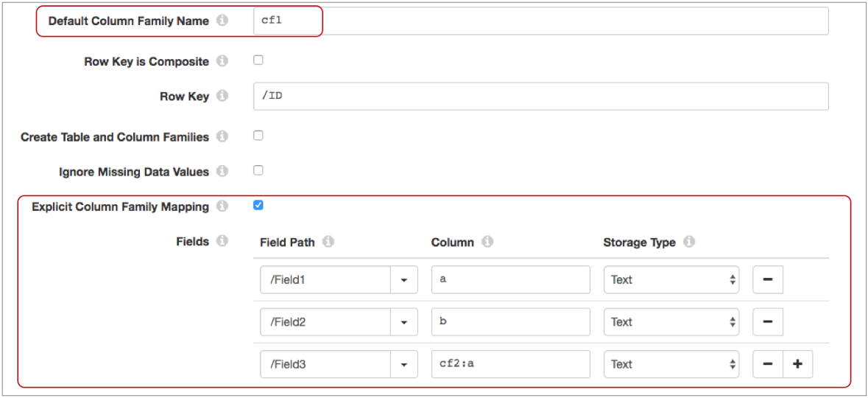Open the /Field1 field path dropdown
The image size is (868, 398).
pos(404,280)
